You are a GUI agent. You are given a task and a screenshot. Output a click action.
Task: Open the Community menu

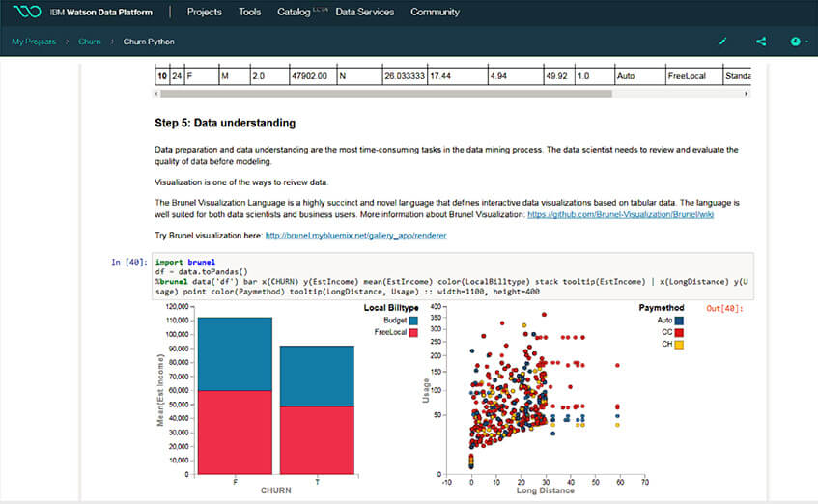coord(435,13)
